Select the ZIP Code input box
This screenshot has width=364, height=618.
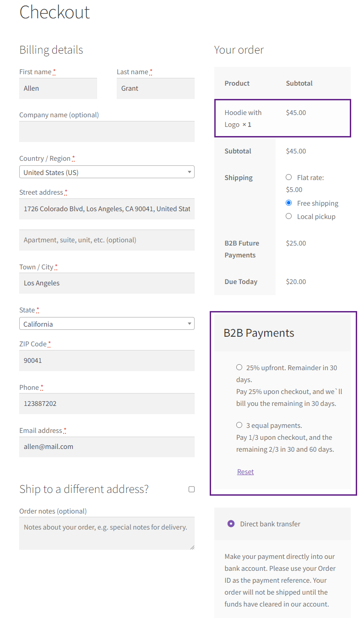point(107,361)
